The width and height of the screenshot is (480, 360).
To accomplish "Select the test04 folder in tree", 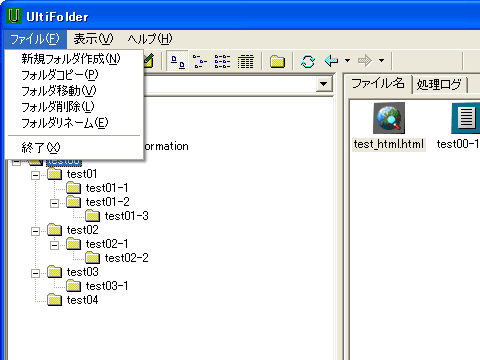I will click(82, 300).
